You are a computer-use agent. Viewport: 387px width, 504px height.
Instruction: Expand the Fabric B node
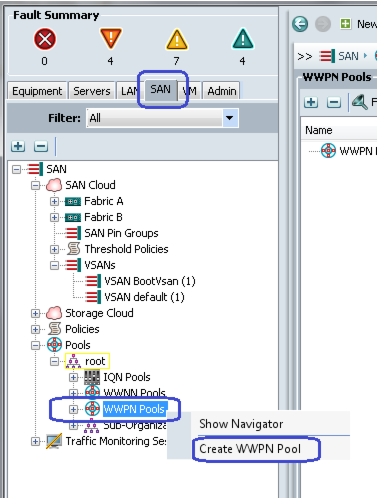click(x=54, y=217)
